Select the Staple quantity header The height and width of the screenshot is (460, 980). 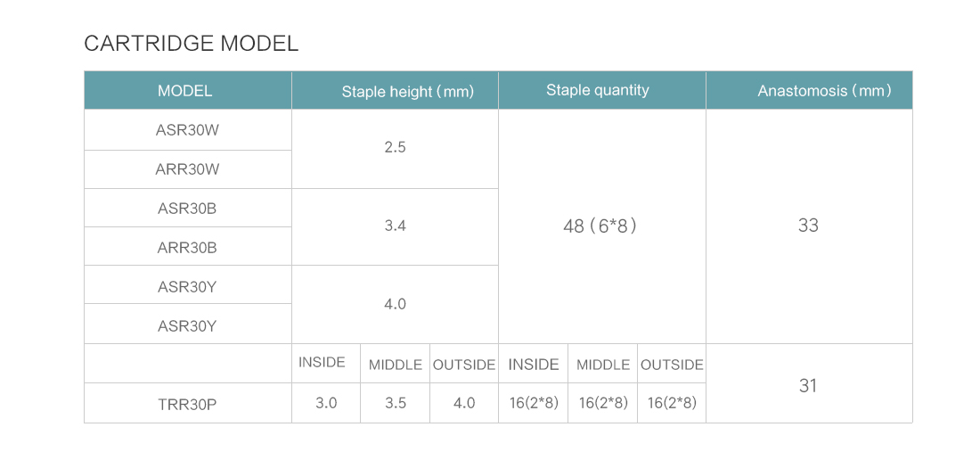click(x=602, y=91)
